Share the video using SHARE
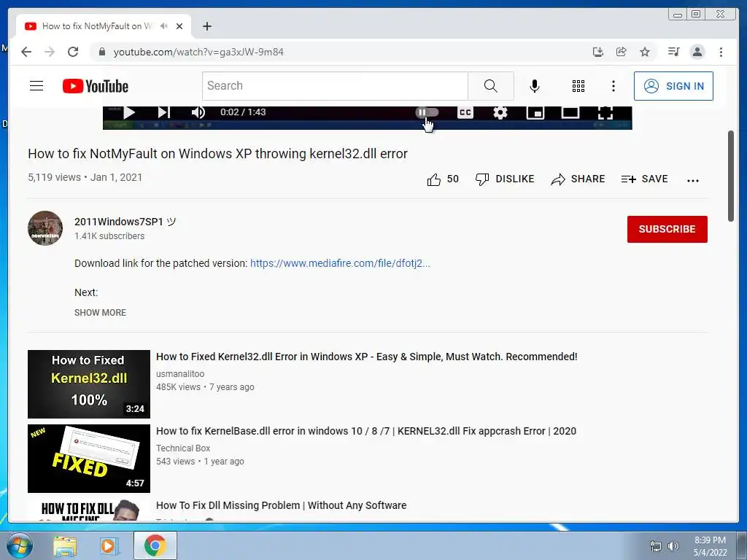747x560 pixels. pyautogui.click(x=578, y=179)
